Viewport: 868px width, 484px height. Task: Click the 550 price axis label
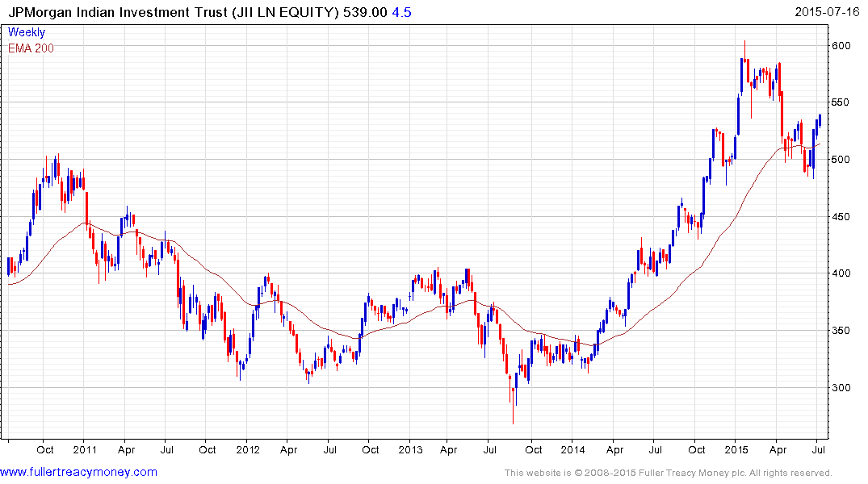[x=841, y=102]
